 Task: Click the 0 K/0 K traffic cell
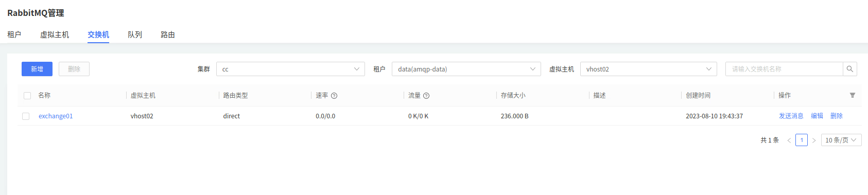point(419,116)
